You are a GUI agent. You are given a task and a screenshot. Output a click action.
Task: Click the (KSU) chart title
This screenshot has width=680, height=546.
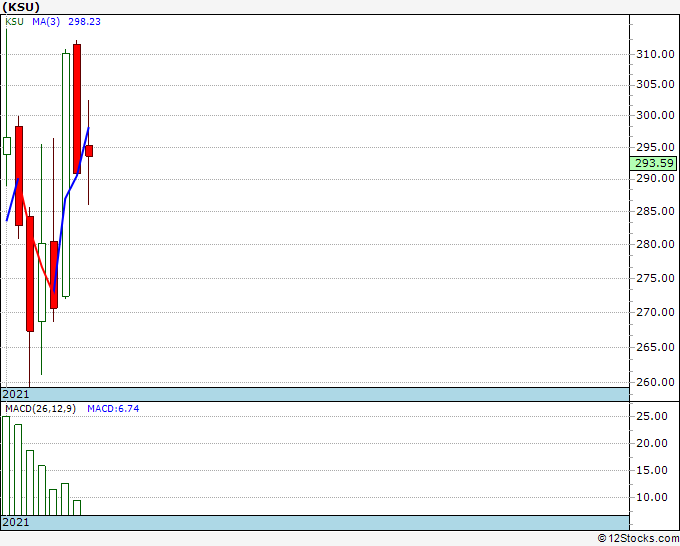21,7
